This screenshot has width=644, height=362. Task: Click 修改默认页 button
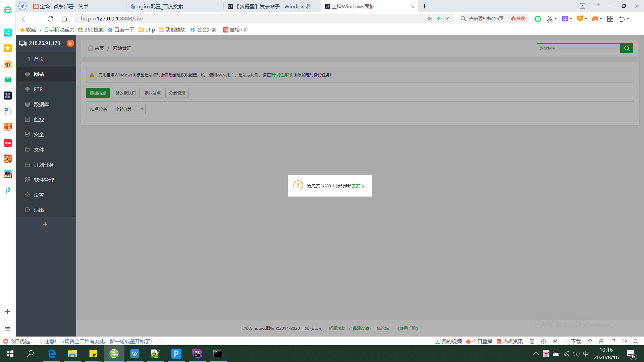click(126, 93)
